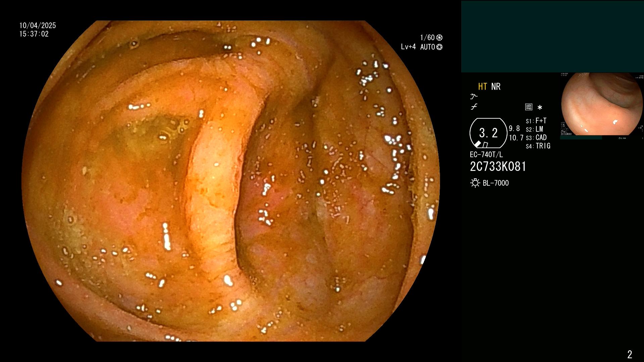Select the S2: LM switch assignment

point(534,129)
